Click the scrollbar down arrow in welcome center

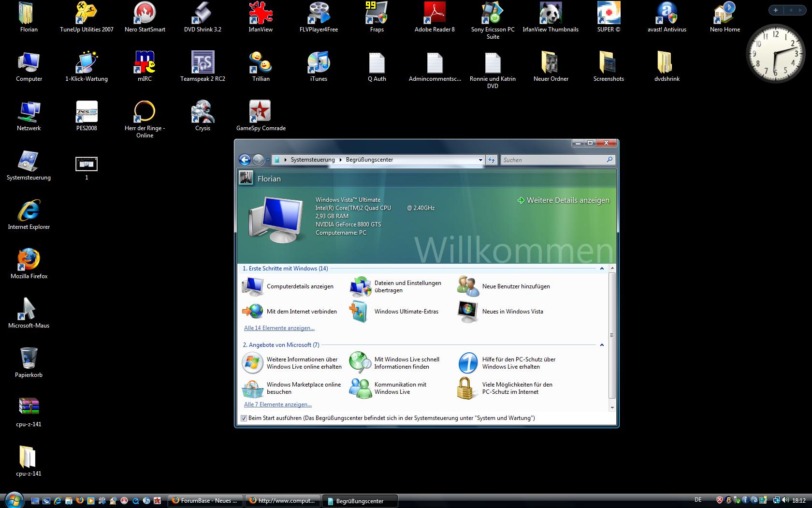coord(612,407)
